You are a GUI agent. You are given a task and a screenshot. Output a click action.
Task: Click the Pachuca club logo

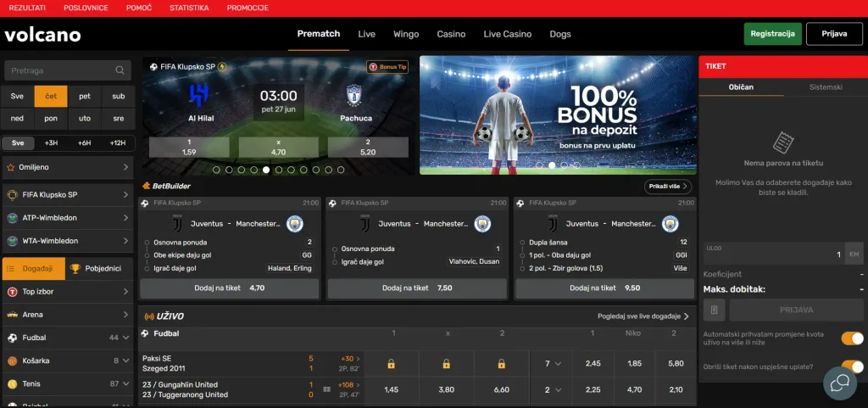[x=353, y=95]
